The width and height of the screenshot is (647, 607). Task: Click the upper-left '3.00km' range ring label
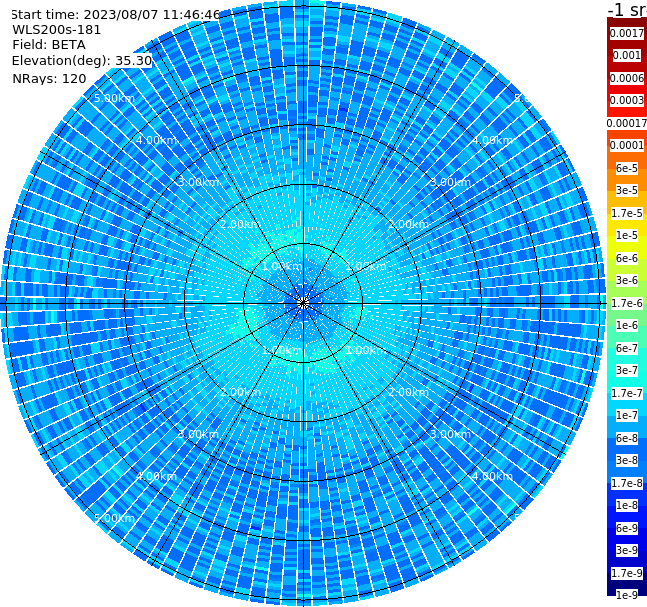(x=198, y=182)
